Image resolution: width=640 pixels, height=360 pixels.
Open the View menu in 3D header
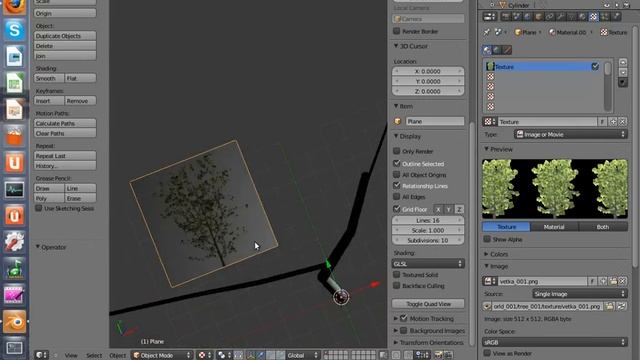pos(71,356)
